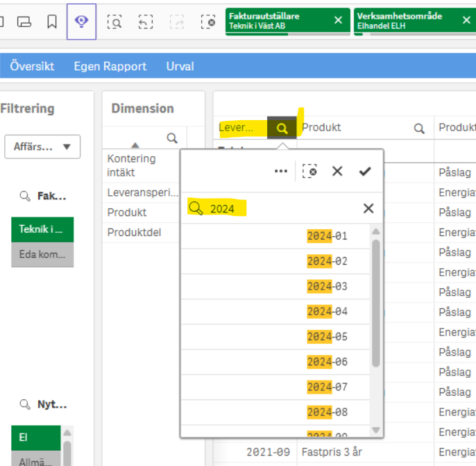
Task: Select 2024-03 in the list
Action: click(327, 287)
